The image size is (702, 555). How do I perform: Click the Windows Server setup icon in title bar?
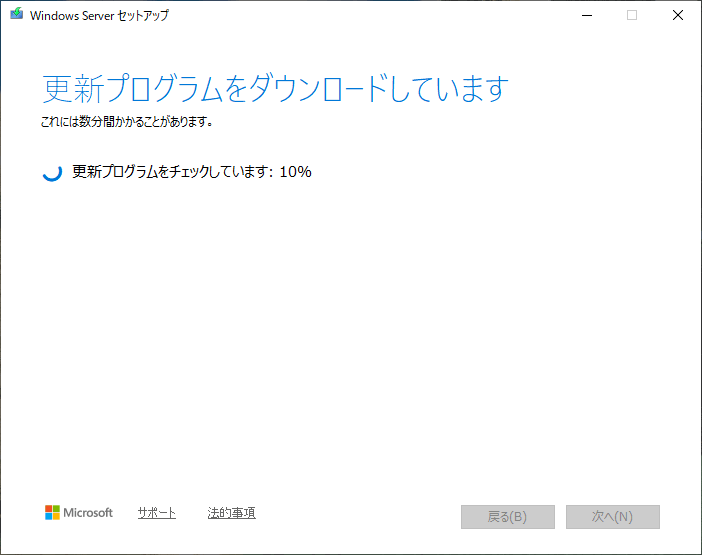[16, 15]
